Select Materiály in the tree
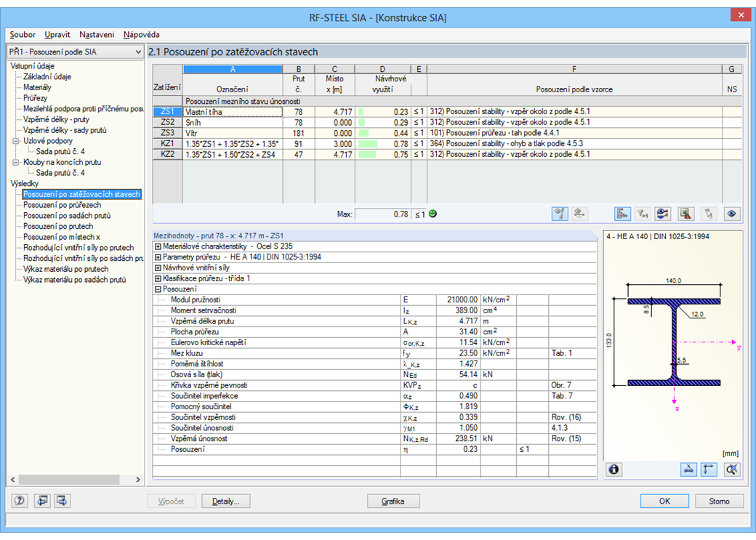 (x=37, y=87)
